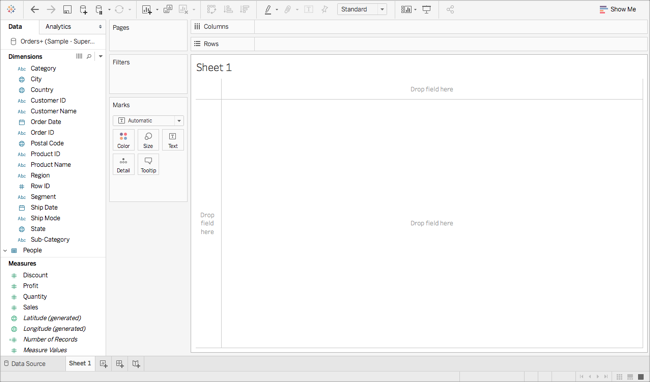Open the Standard fit dropdown
The image size is (650, 382).
coord(362,9)
